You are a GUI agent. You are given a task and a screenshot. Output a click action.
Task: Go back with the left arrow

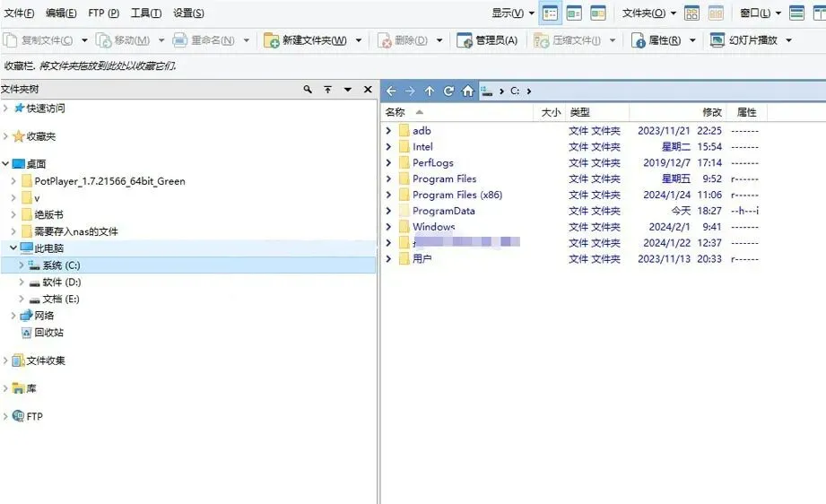391,91
